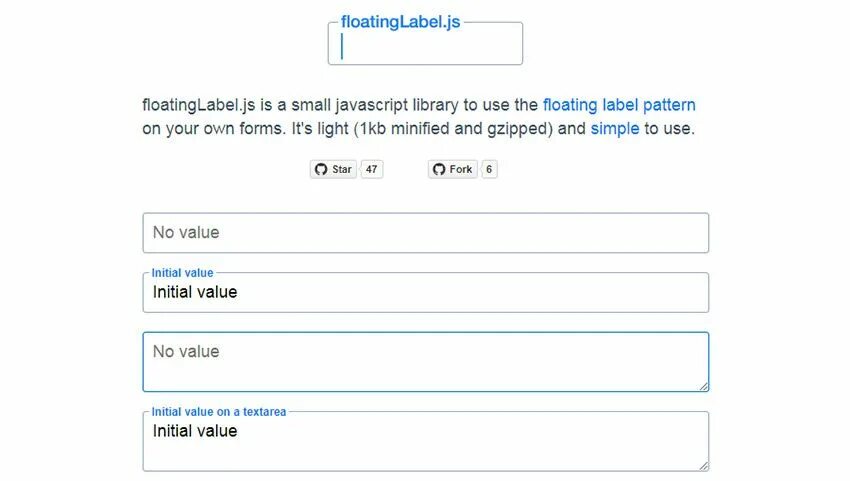This screenshot has height=481, width=850.
Task: Focus the floatingLabel.js input at the top
Action: coord(425,47)
